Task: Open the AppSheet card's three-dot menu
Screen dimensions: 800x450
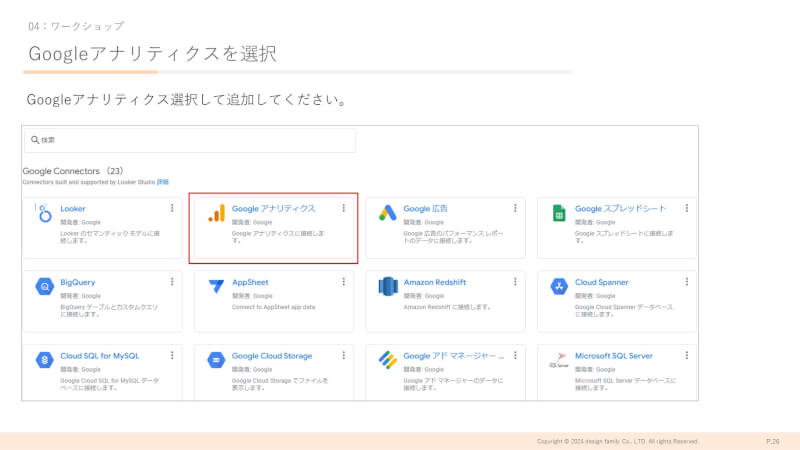Action: click(x=343, y=282)
